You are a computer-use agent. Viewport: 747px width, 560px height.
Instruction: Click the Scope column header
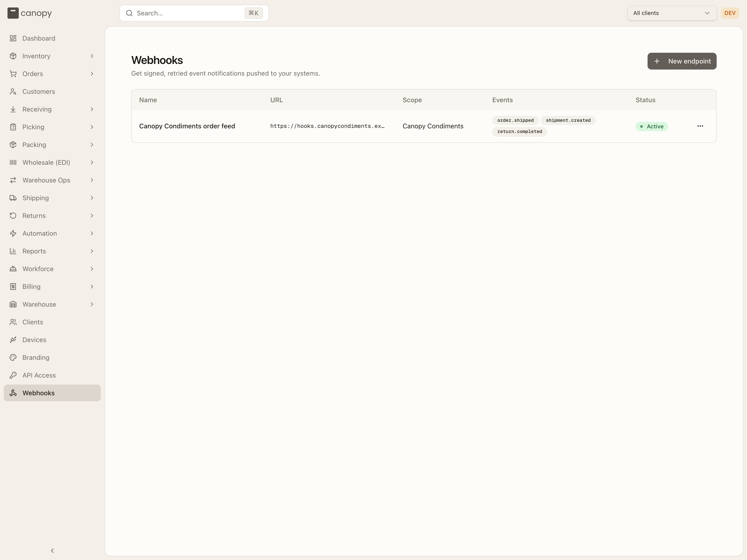(x=412, y=100)
